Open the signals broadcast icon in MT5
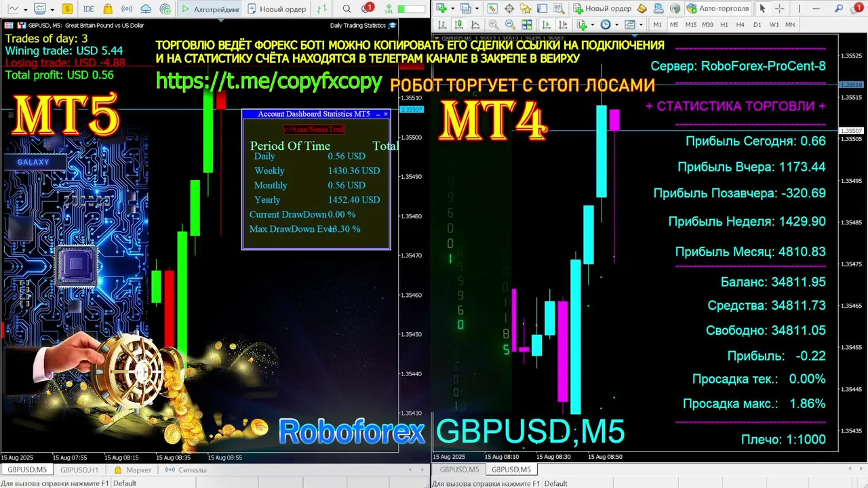 tap(127, 9)
